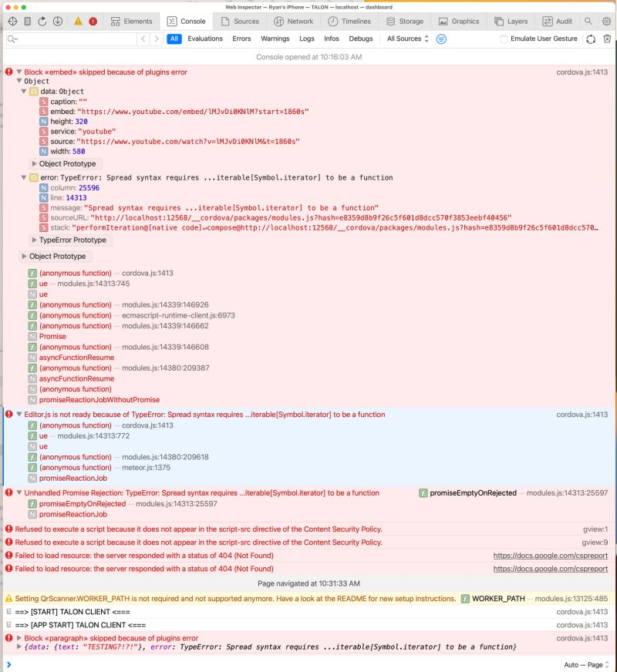Open Web Inspector settings gear icon
This screenshot has width=617, height=672.
click(606, 21)
